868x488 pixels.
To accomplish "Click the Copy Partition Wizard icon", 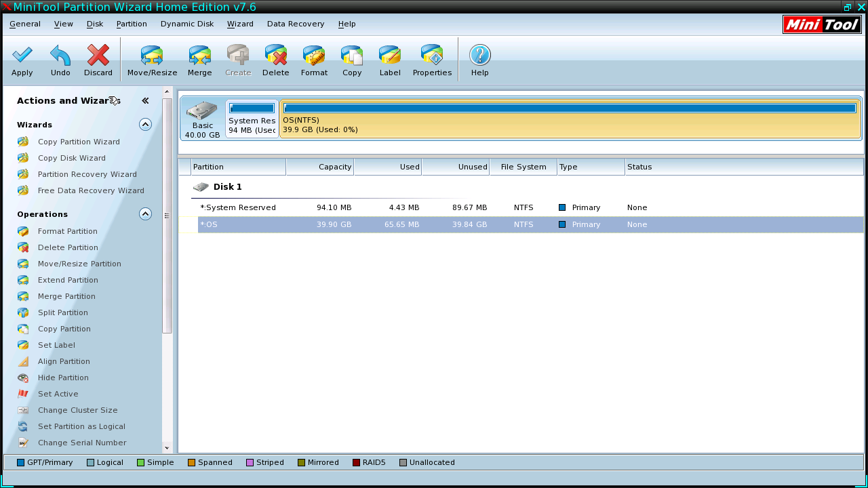I will 23,142.
